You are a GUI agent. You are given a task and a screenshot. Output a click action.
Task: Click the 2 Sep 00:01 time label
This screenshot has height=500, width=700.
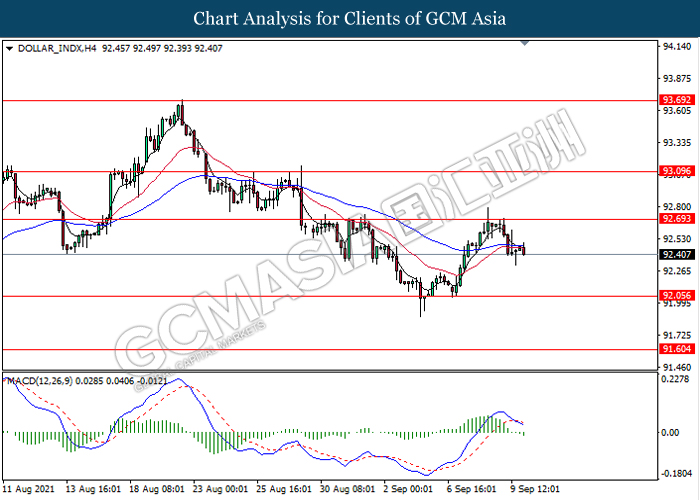[410, 490]
